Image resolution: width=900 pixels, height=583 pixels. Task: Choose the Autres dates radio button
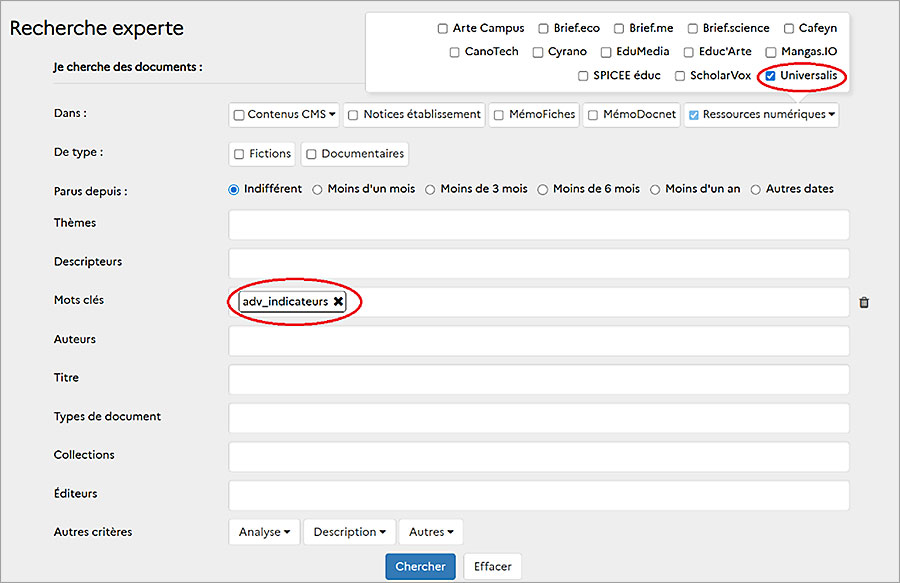[756, 189]
